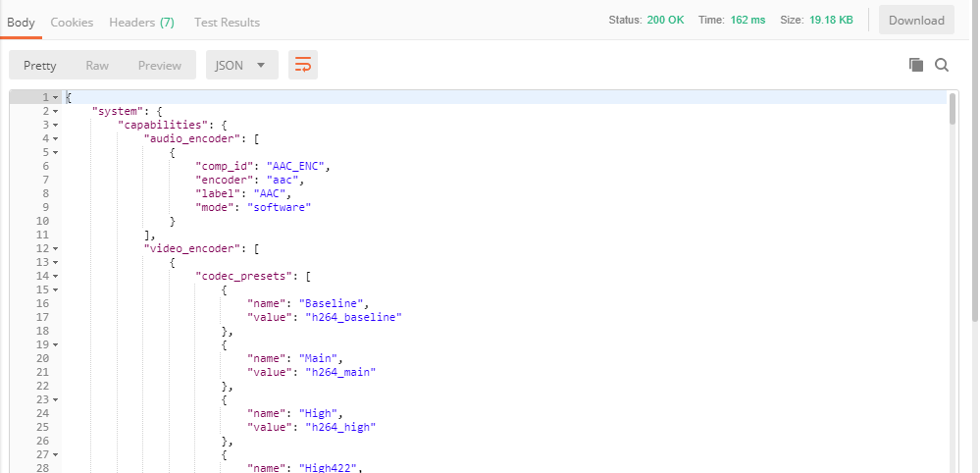
Task: Open the JSON format dropdown
Action: pyautogui.click(x=241, y=66)
